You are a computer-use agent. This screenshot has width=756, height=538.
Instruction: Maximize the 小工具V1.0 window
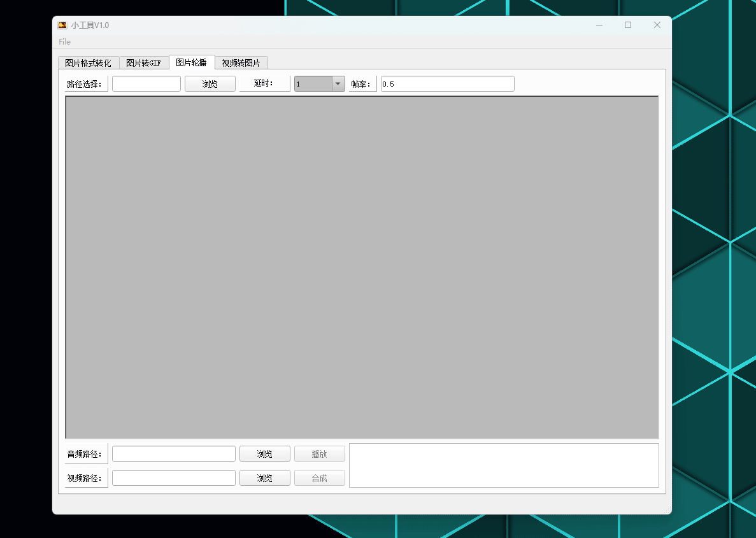[628, 25]
